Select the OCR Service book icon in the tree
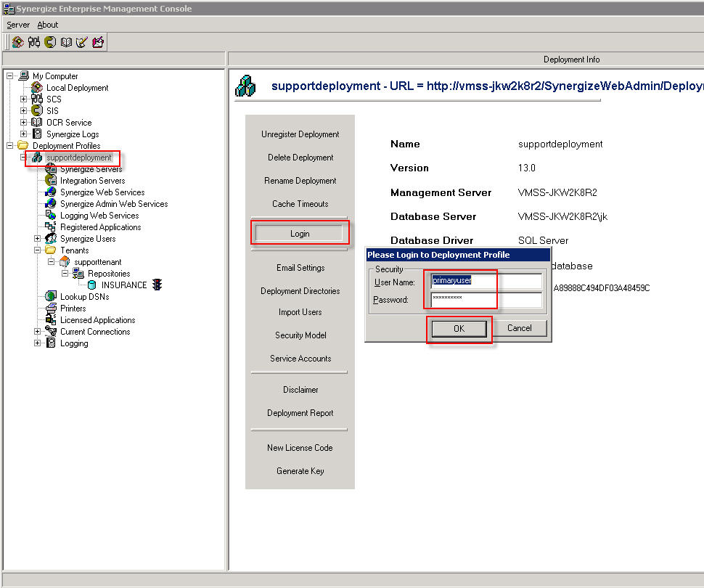 37,122
